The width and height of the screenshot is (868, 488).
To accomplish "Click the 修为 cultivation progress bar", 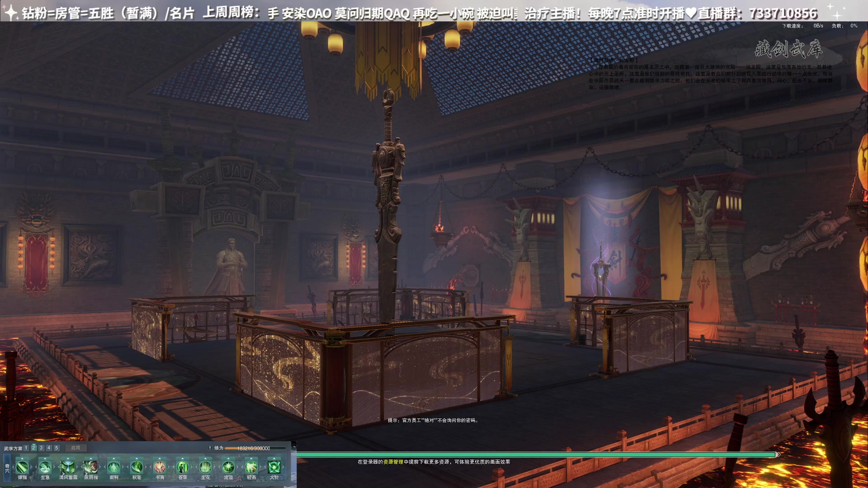I will 255,448.
